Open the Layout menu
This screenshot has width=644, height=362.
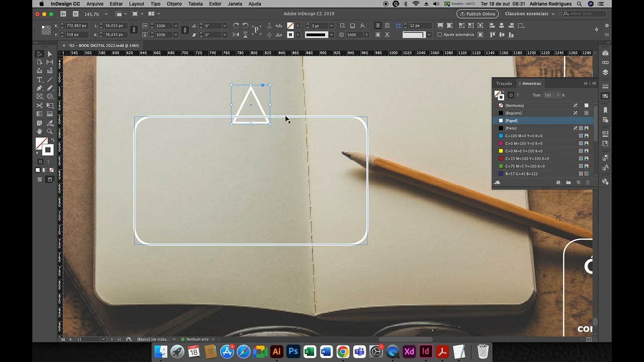(136, 4)
